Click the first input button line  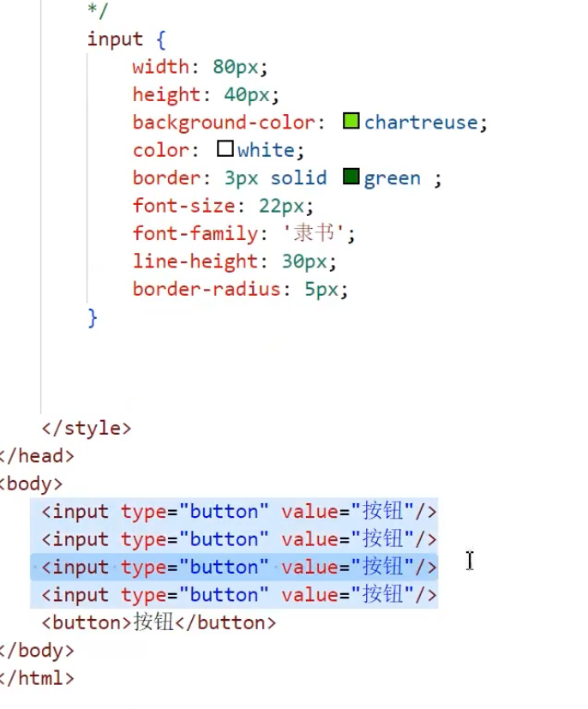tap(239, 512)
